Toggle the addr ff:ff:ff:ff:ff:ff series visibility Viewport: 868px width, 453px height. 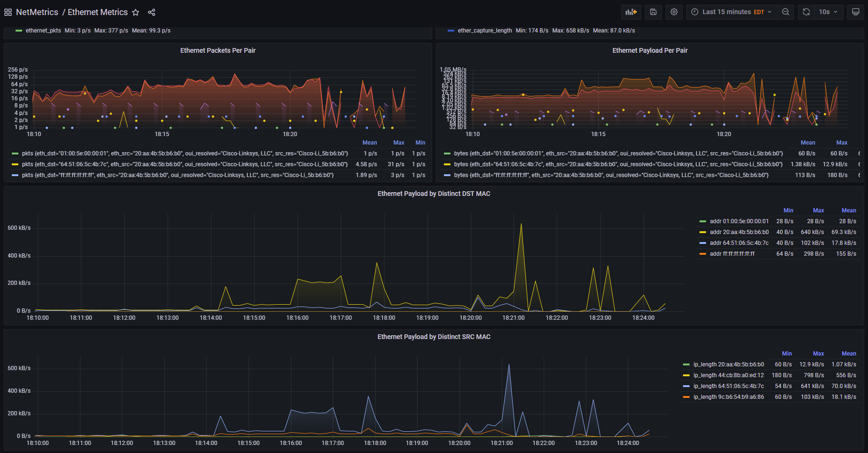pyautogui.click(x=732, y=254)
